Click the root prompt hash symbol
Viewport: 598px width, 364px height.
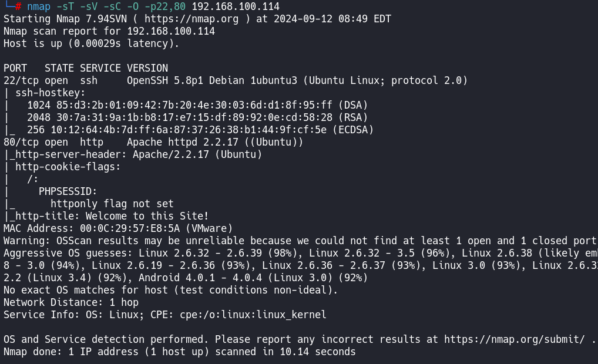point(18,6)
